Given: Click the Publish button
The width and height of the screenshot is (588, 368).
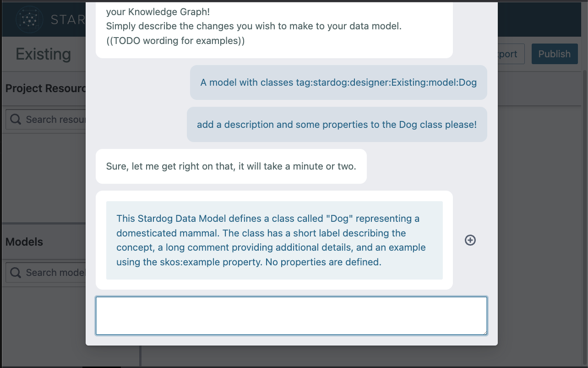Looking at the screenshot, I should coord(554,54).
